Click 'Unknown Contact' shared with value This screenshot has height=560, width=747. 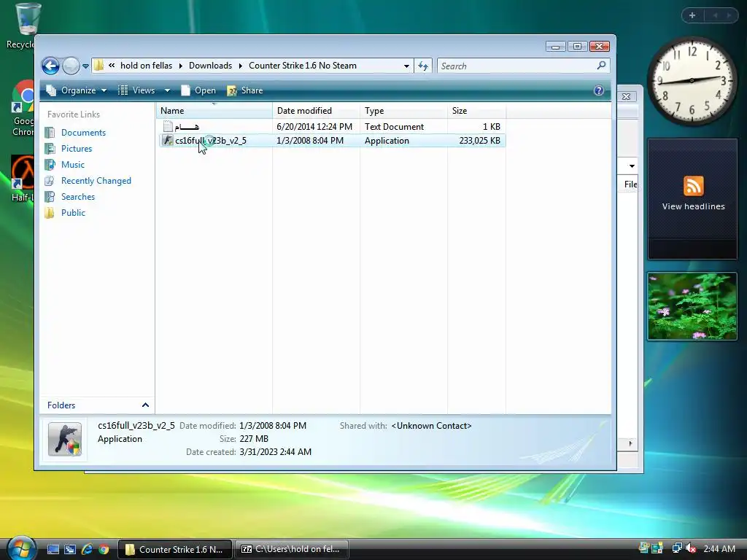(x=431, y=426)
